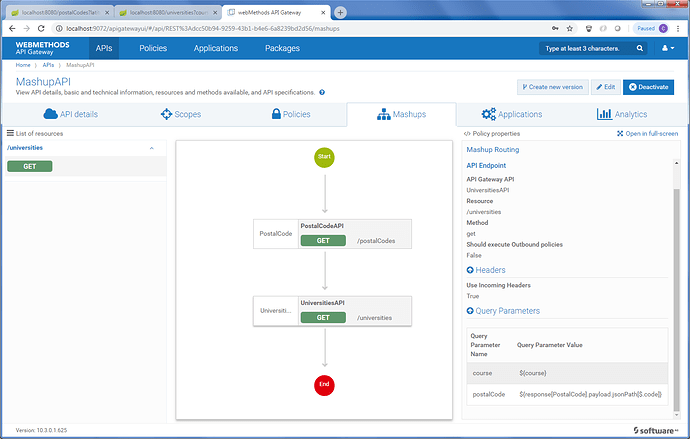Click the UniversitiesAPI value under API Gateway API
Viewport: 690px width, 439px height.
click(x=488, y=190)
